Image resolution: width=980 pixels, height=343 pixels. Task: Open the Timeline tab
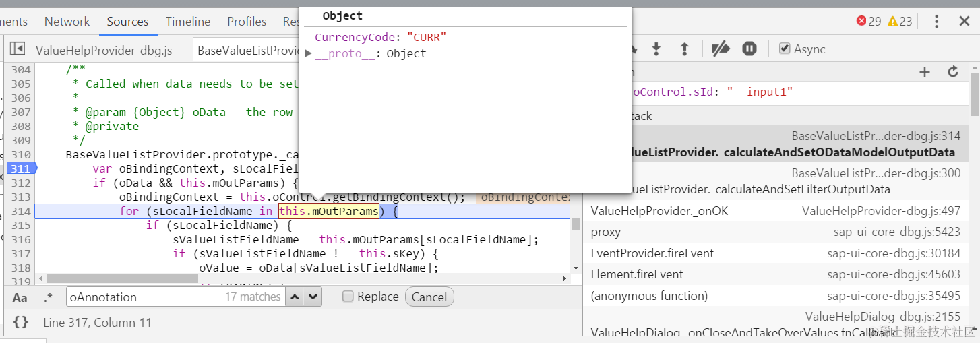pos(188,22)
